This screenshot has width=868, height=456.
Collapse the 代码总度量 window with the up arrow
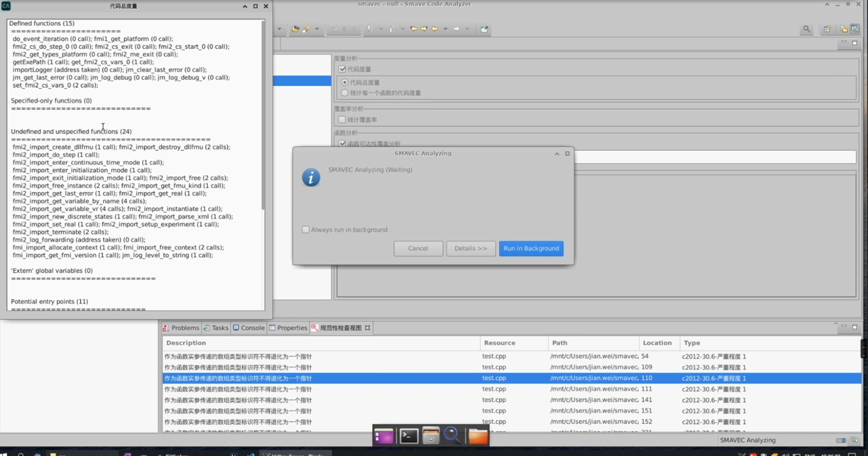click(245, 6)
